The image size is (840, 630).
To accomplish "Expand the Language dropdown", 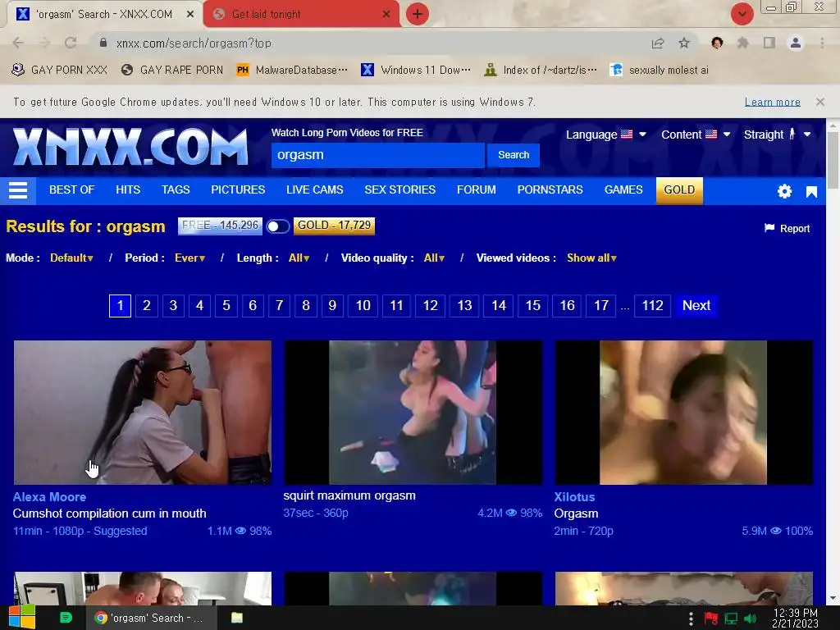I will click(x=606, y=135).
